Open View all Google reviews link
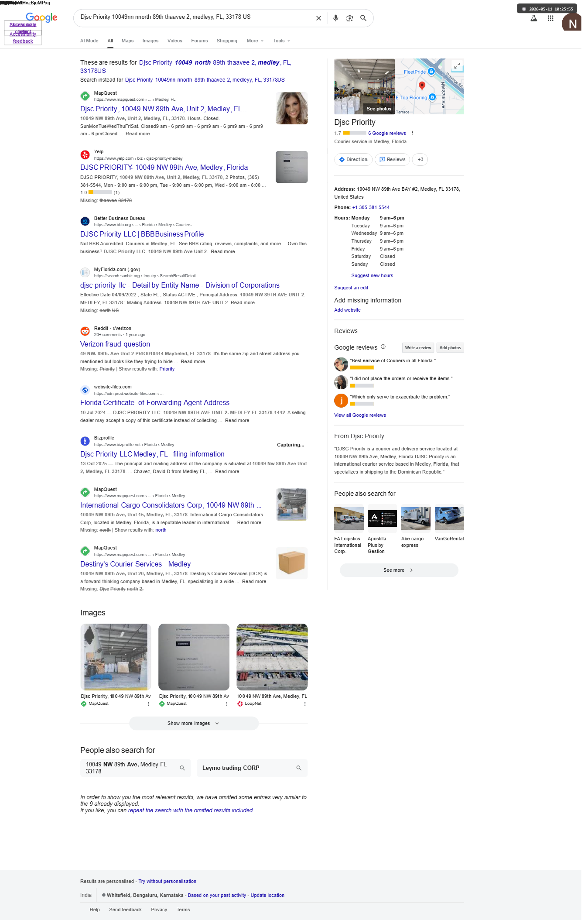Viewport: 588px width, 920px height. point(360,415)
